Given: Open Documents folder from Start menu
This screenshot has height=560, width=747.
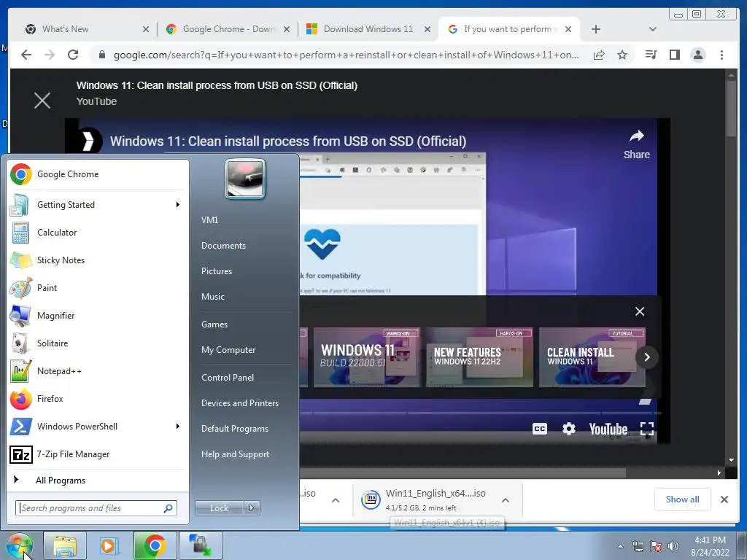Looking at the screenshot, I should [223, 245].
